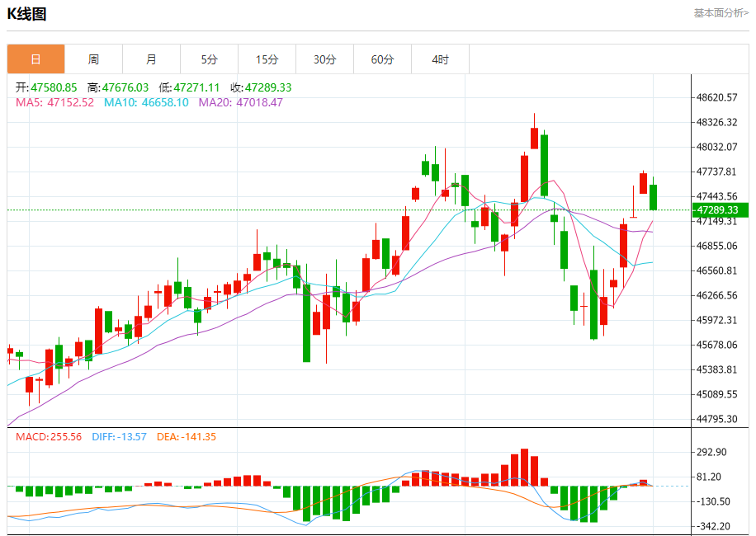Open the 30分 chart tab
This screenshot has height=536, width=756.
[325, 59]
